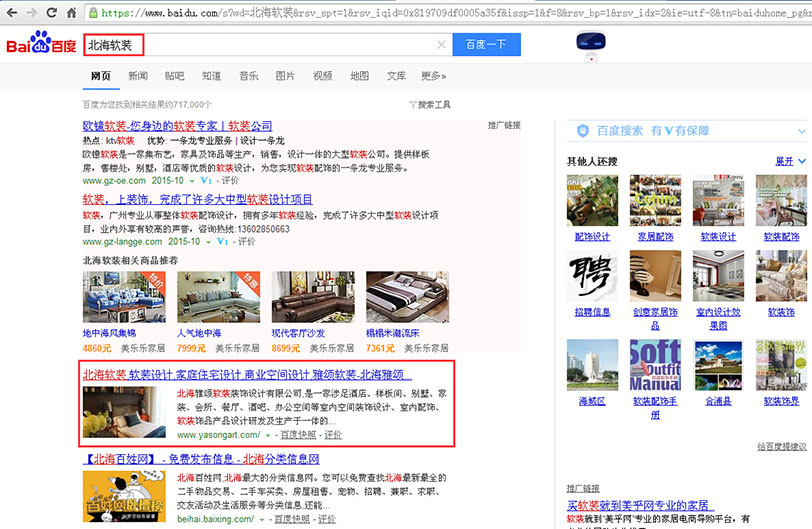
Task: Go forward with browser forward arrow
Action: [x=32, y=12]
